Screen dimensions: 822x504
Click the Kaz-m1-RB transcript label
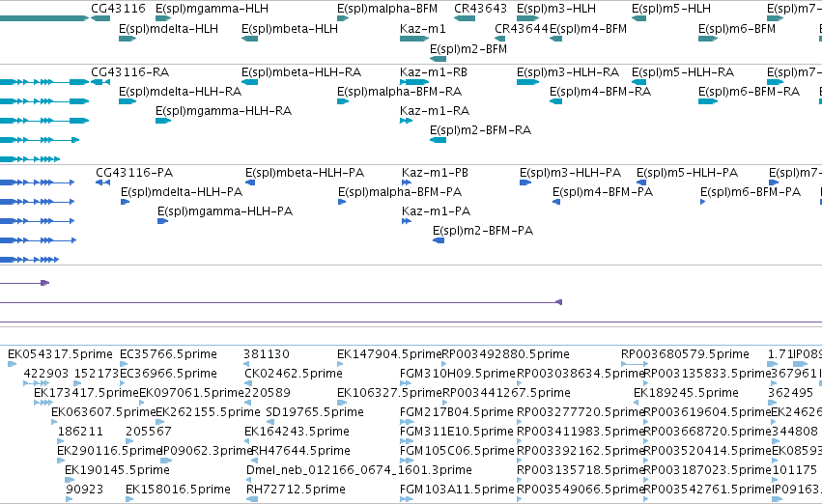(433, 72)
